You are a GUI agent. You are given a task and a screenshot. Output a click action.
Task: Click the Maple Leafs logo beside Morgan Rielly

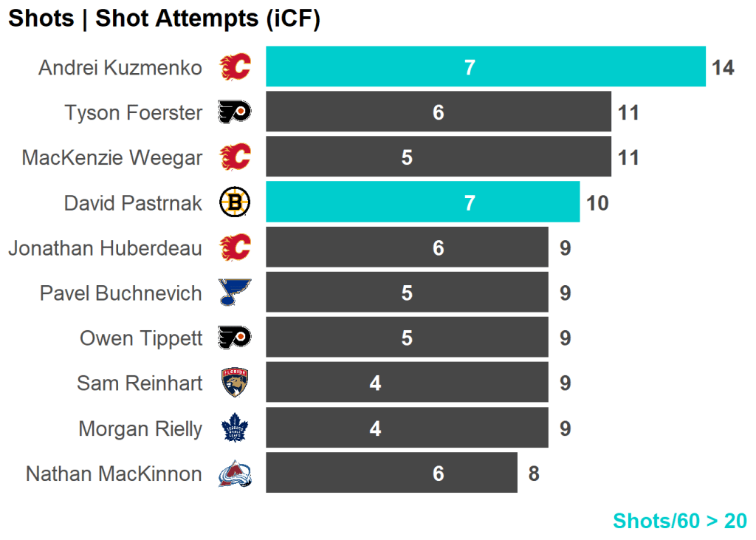235,428
